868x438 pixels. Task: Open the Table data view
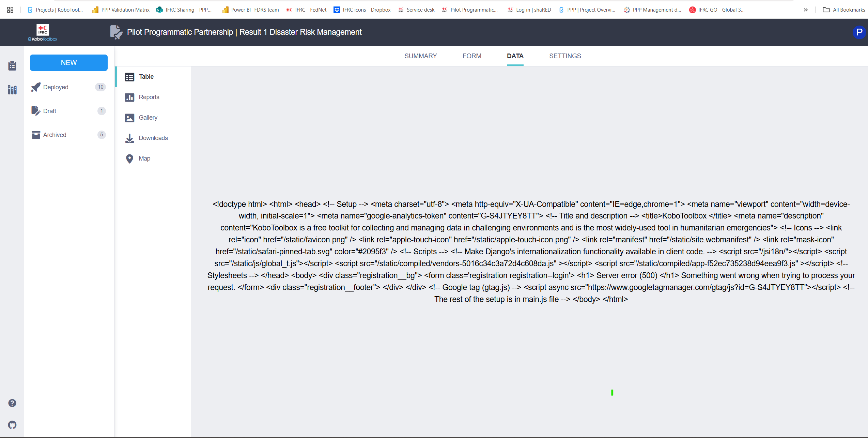[x=153, y=77]
